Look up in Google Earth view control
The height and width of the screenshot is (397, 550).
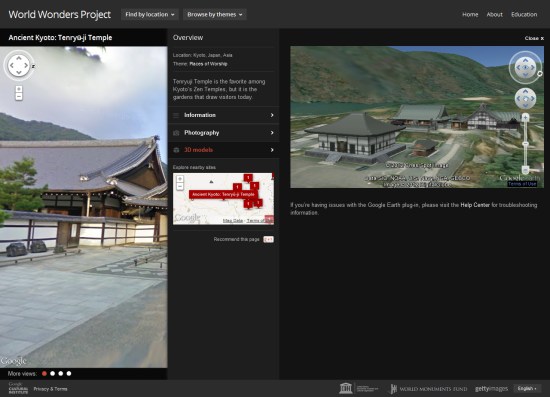tap(525, 60)
